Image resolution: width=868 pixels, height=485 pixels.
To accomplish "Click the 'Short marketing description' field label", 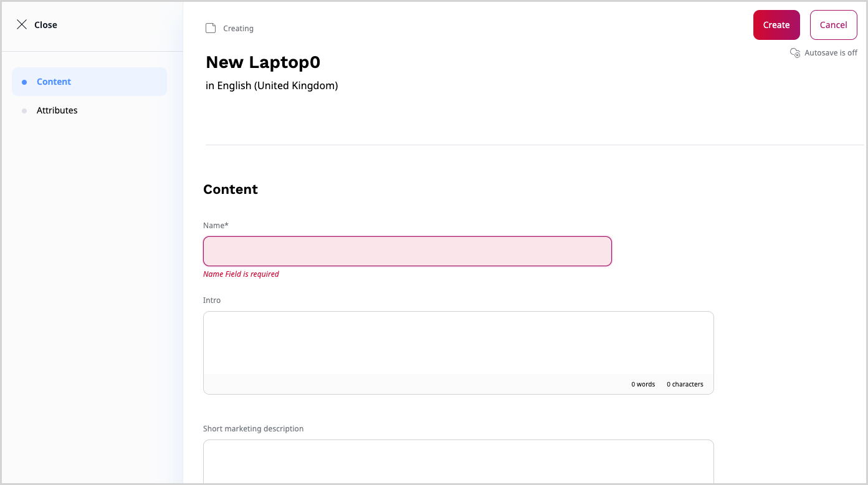I will [254, 429].
